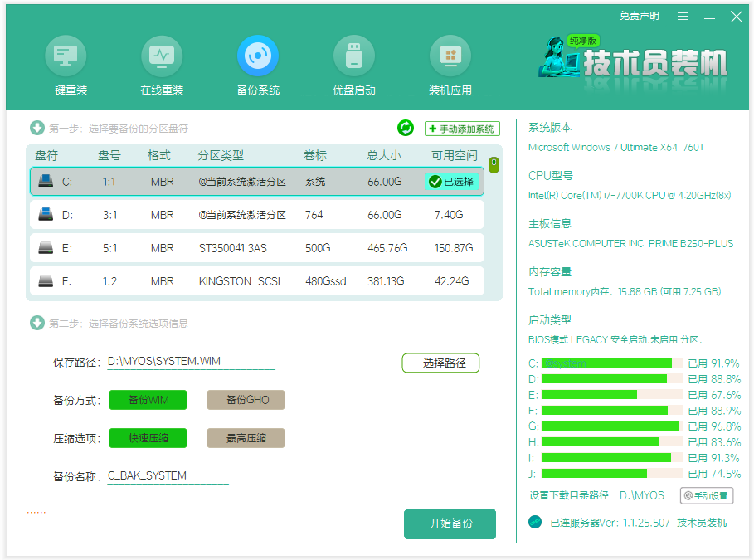Click the G: drive usage bar 96.8%
This screenshot has width=754, height=560.
click(612, 426)
